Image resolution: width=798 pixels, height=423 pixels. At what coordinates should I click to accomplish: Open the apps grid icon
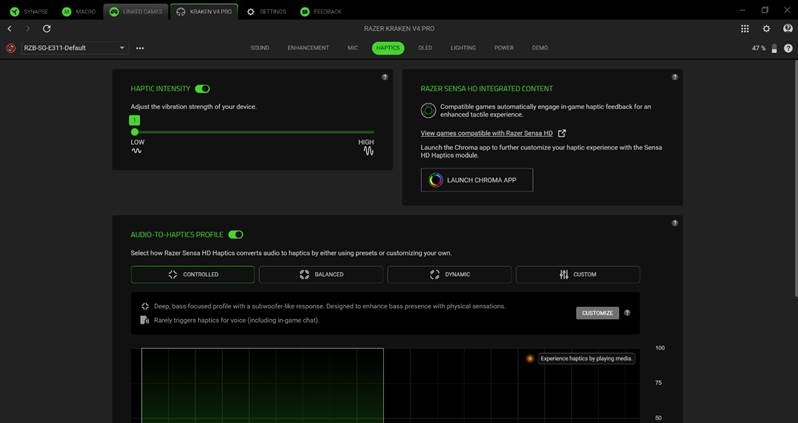(x=745, y=29)
